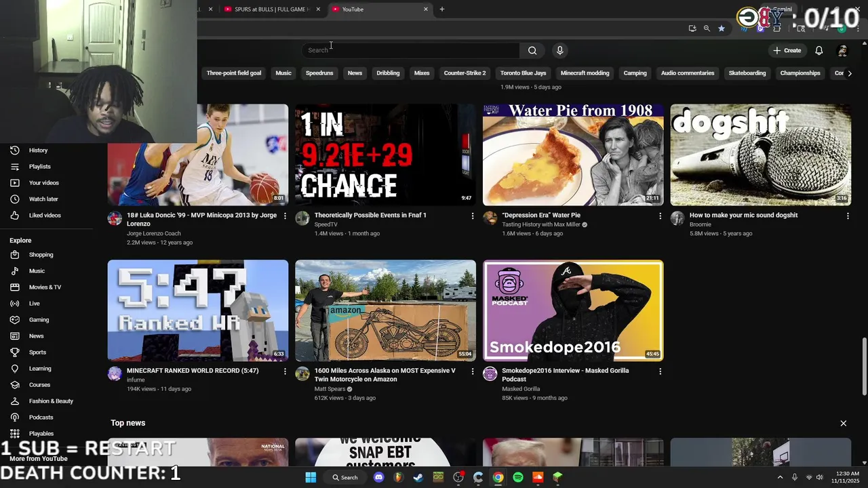
Task: Focus the YouTube search field
Action: (410, 50)
